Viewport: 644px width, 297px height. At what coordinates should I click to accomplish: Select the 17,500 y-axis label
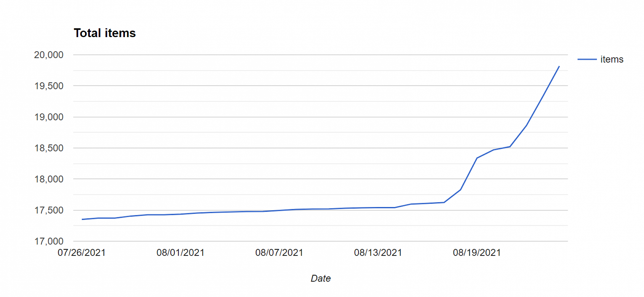coord(49,210)
